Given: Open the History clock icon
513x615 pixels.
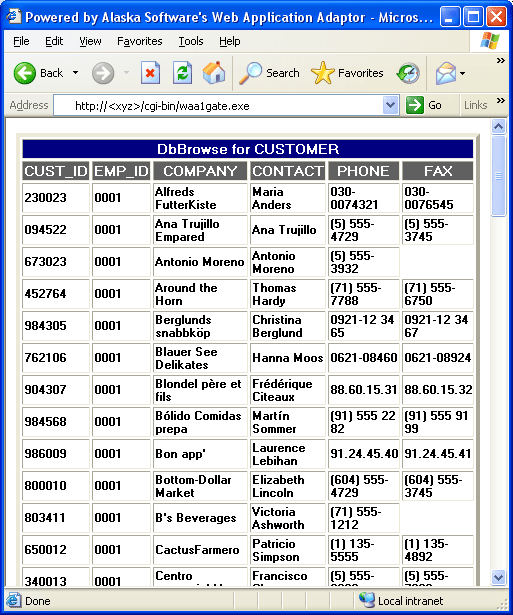Looking at the screenshot, I should (408, 73).
